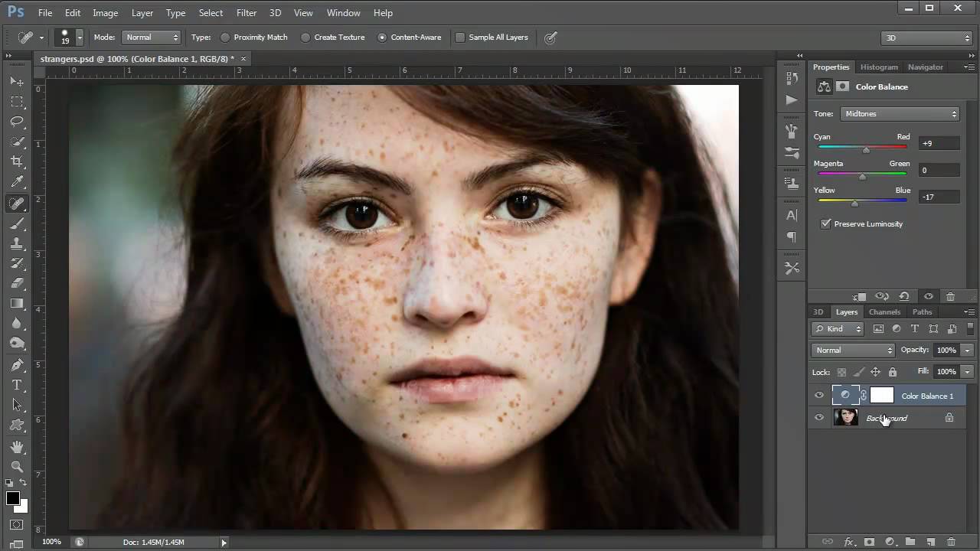
Task: Select the Background layer thumbnail
Action: [x=846, y=418]
